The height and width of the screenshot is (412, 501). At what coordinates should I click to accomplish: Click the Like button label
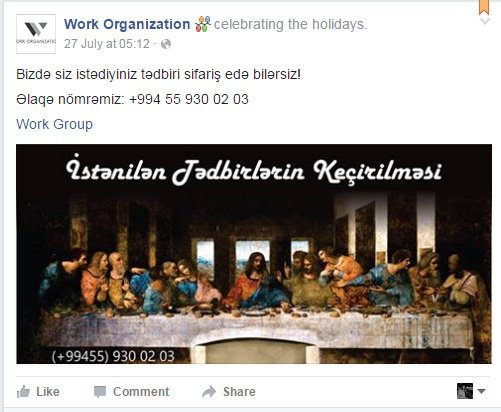coord(48,392)
